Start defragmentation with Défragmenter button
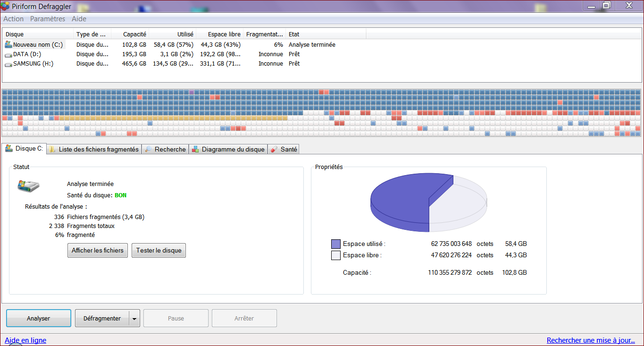Screen dimensions: 644x346 click(102, 318)
